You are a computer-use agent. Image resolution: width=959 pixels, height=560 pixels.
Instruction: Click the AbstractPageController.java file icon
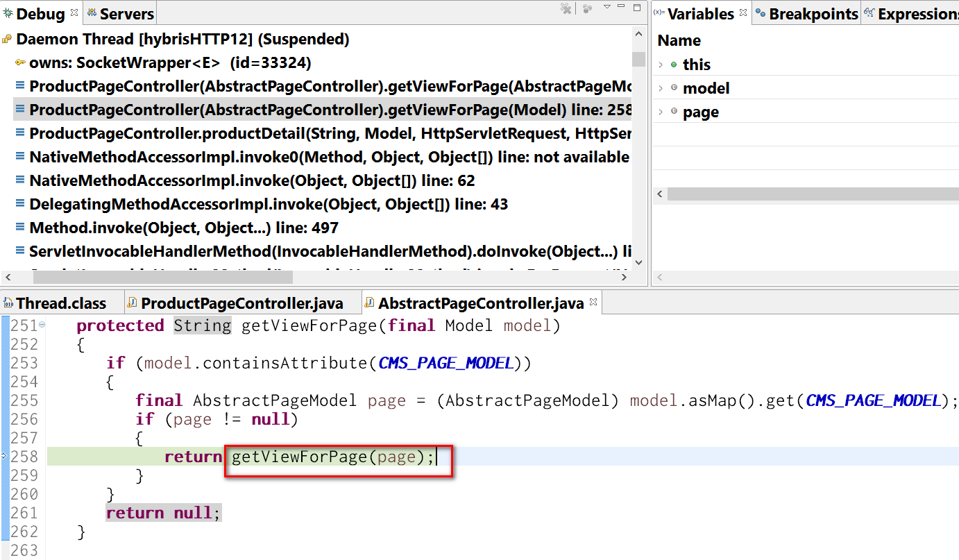(x=371, y=303)
